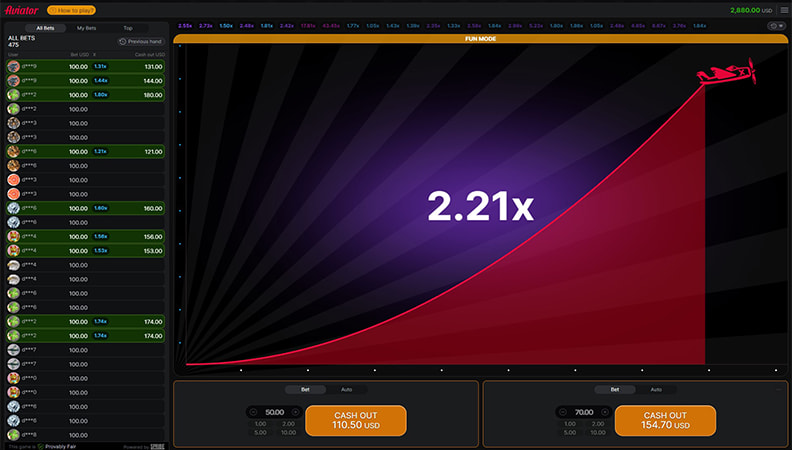Click the 50.00 bet amount field
Image resolution: width=792 pixels, height=450 pixels.
274,411
